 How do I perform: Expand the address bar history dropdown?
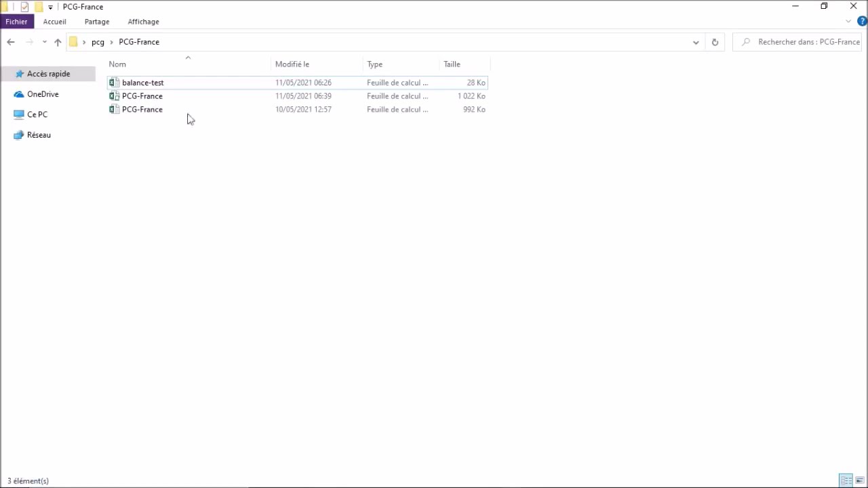(x=696, y=42)
